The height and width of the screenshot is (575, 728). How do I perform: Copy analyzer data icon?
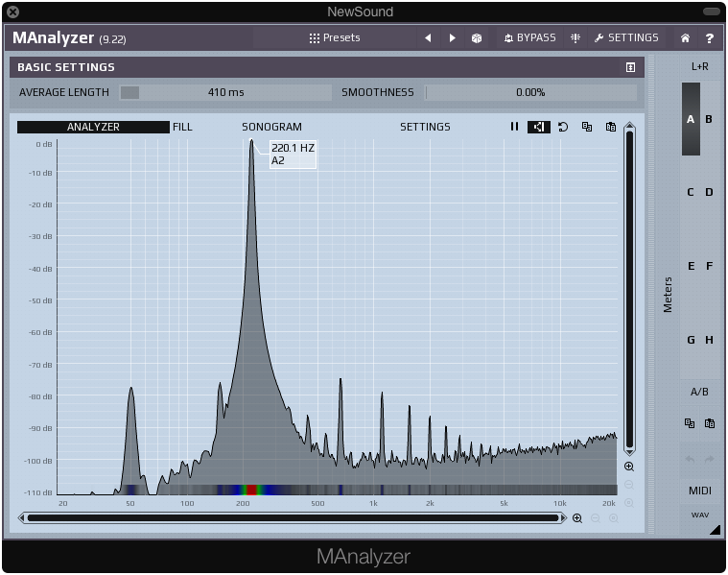(x=587, y=127)
